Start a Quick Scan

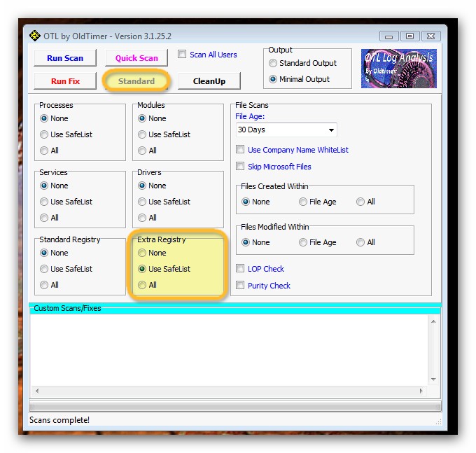(136, 58)
